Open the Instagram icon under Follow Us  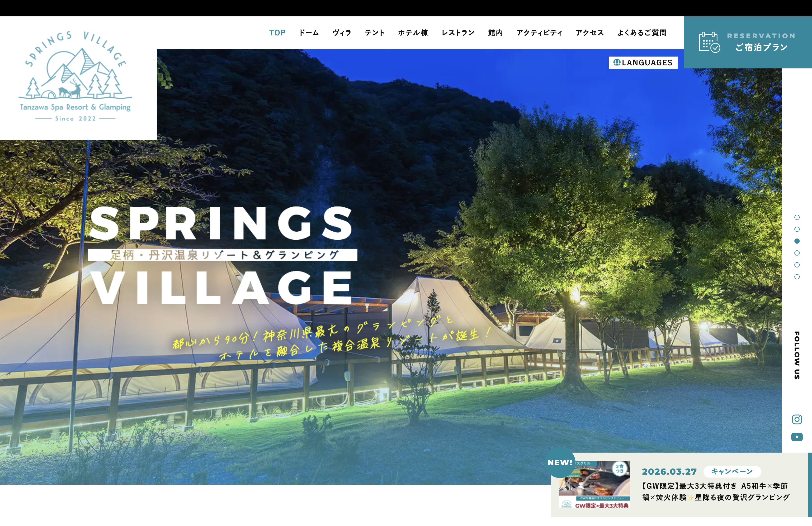[797, 419]
